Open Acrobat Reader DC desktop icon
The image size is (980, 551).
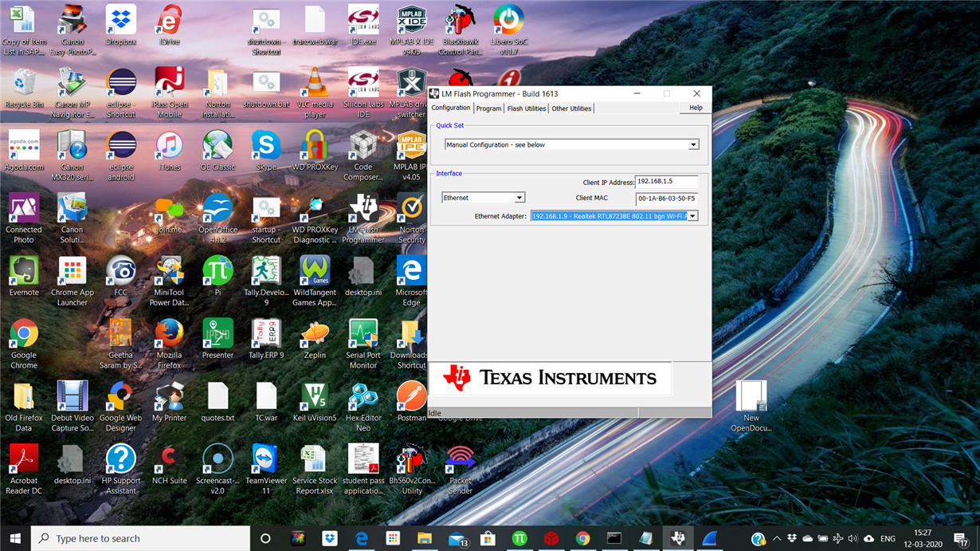coord(24,470)
